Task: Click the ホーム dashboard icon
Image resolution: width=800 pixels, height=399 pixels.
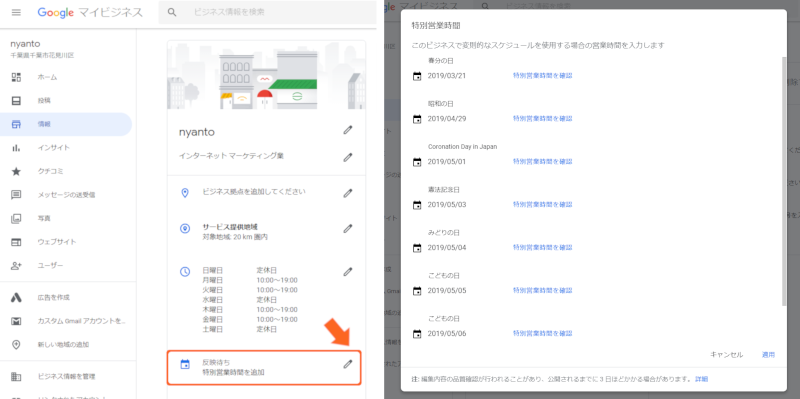Action: [x=16, y=77]
